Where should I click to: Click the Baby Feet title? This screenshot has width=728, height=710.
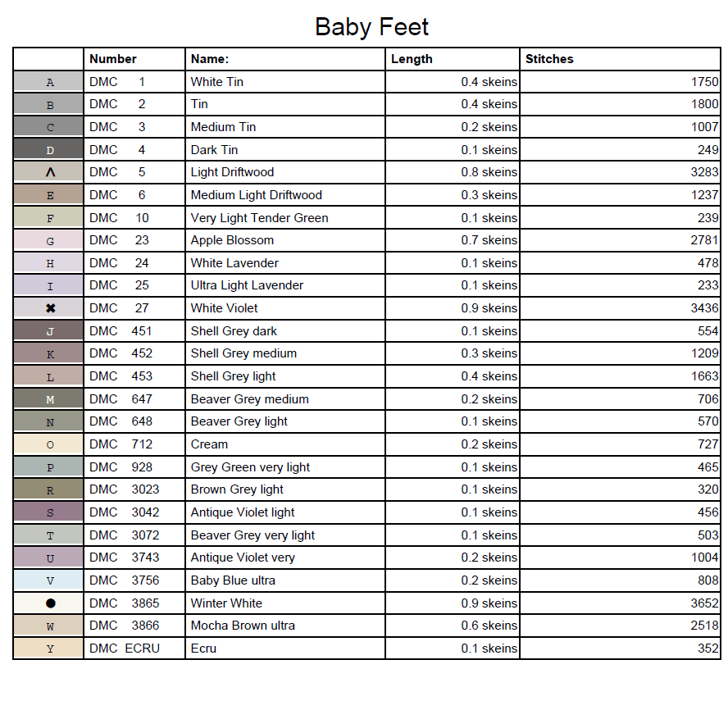point(371,27)
